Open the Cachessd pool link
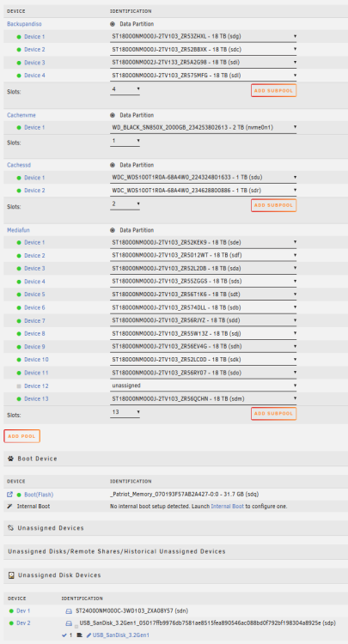Screen dimensions: 348x644 click(x=19, y=165)
